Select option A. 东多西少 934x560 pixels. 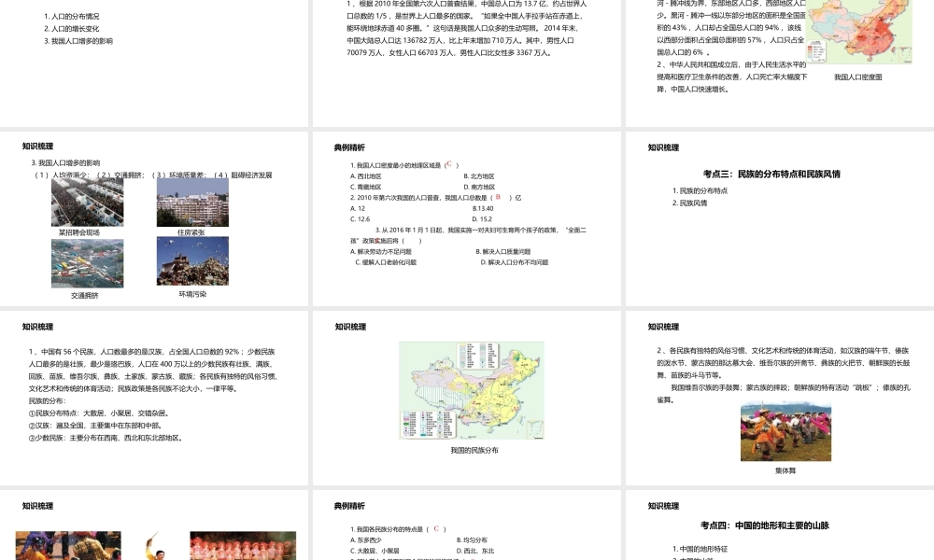pyautogui.click(x=365, y=540)
